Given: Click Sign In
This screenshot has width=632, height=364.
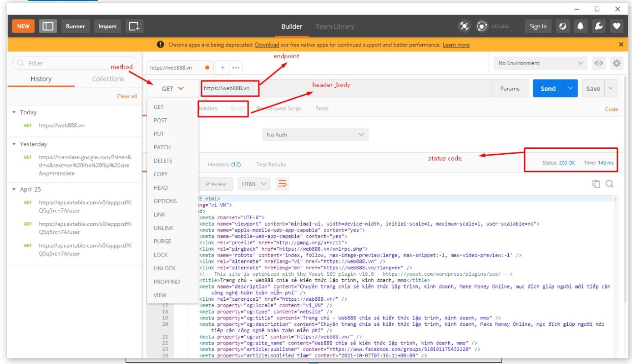Looking at the screenshot, I should coord(538,26).
